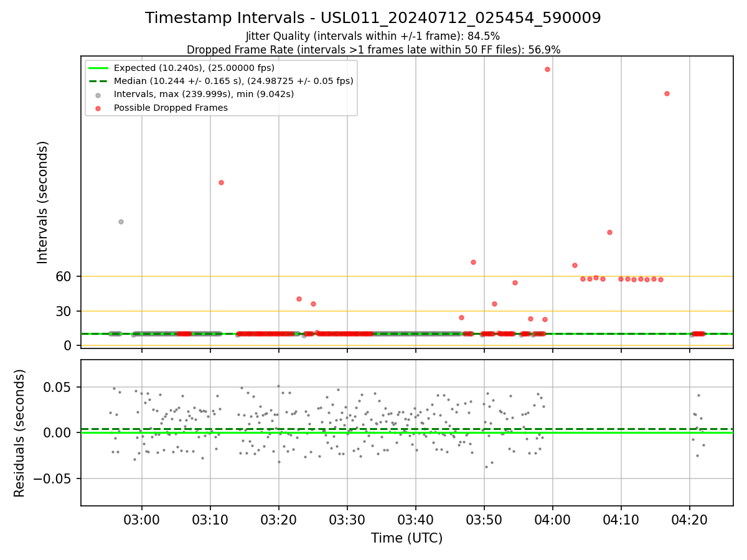Click the y-axis tick label '60'
This screenshot has height=560, width=747.
click(x=64, y=276)
